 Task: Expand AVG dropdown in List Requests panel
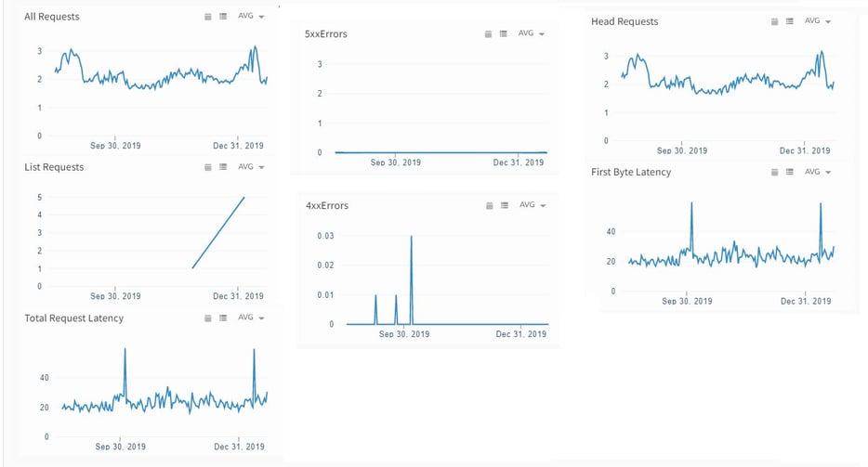(x=251, y=167)
